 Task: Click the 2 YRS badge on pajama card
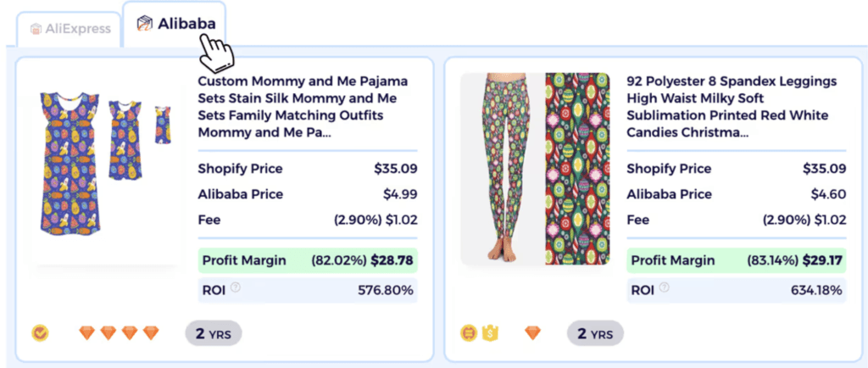click(214, 333)
